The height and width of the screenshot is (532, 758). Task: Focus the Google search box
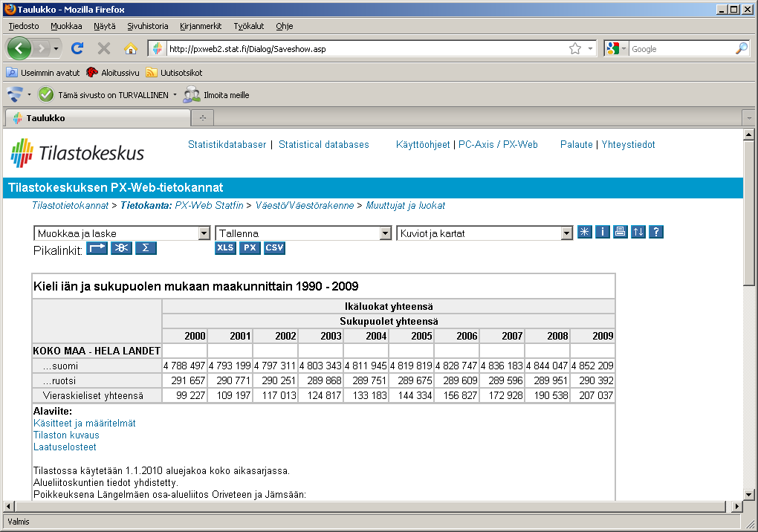(682, 49)
